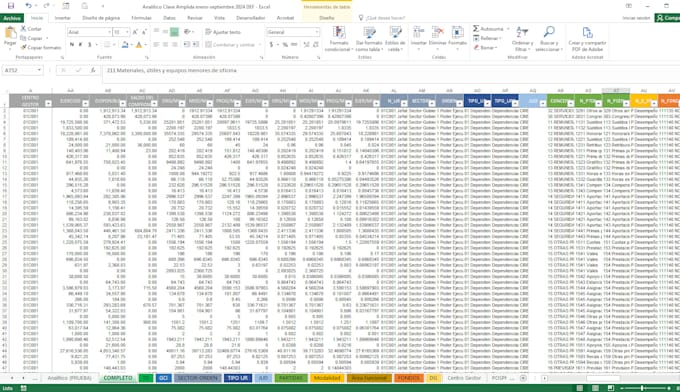
Task: Switch to page layout view in status bar
Action: (x=595, y=388)
